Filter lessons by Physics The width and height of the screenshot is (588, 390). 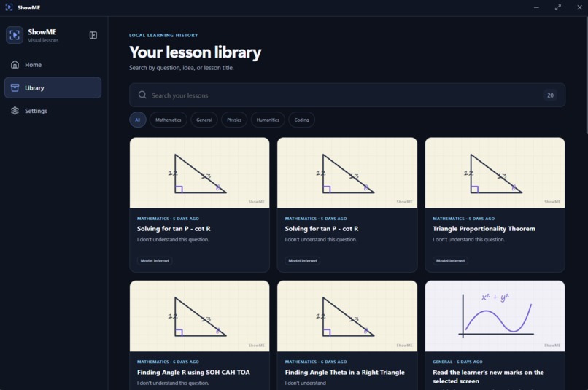tap(234, 120)
